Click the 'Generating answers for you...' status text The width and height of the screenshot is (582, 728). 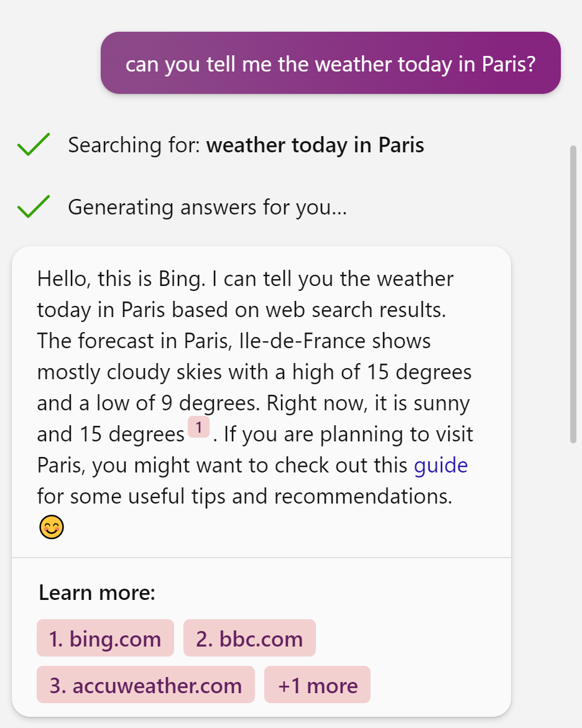tap(208, 207)
